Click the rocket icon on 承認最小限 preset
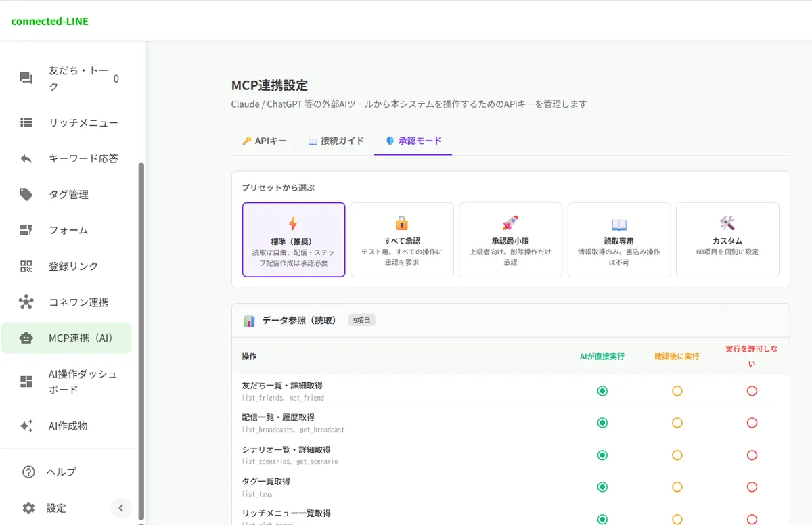 click(510, 223)
